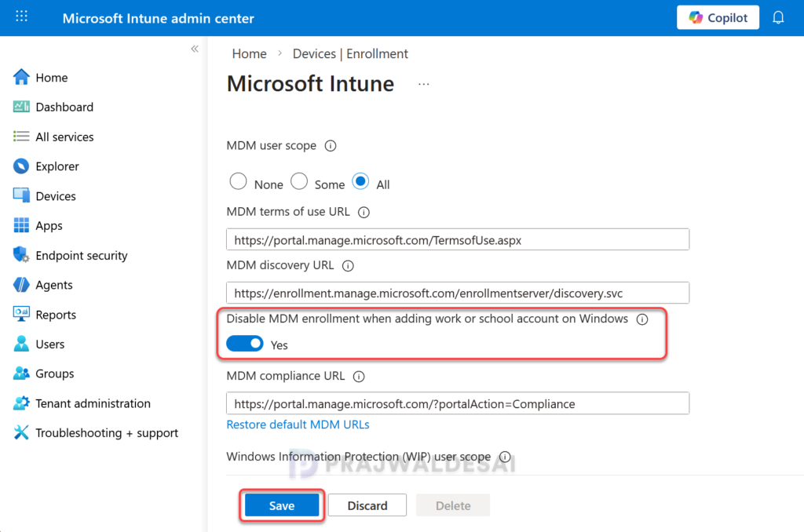Open the app launcher waffle icon
This screenshot has height=532, width=804.
(21, 16)
